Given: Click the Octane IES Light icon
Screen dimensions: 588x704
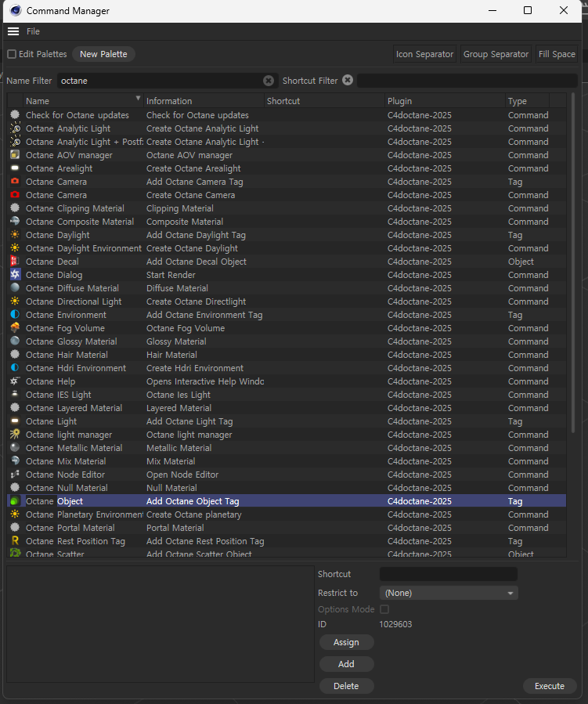Looking at the screenshot, I should (15, 395).
